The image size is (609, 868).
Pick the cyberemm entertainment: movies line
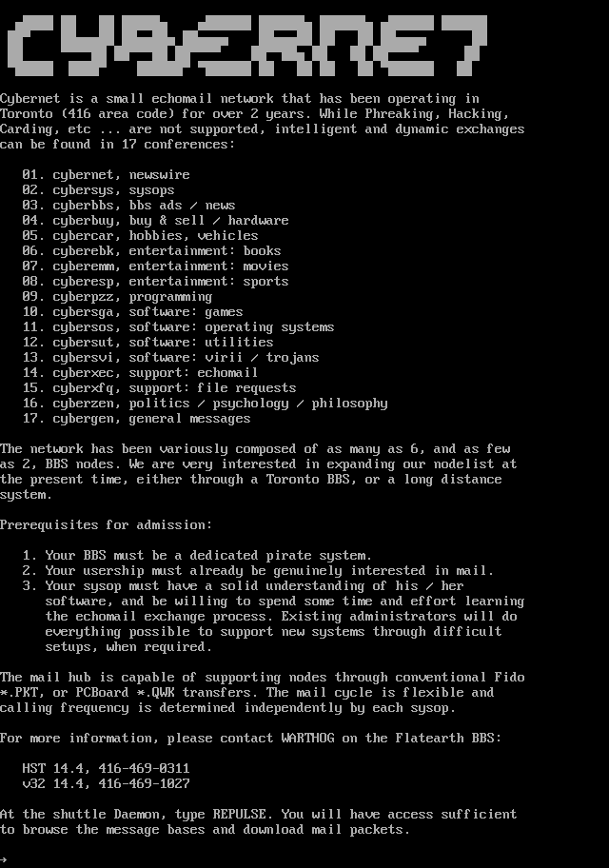point(155,266)
